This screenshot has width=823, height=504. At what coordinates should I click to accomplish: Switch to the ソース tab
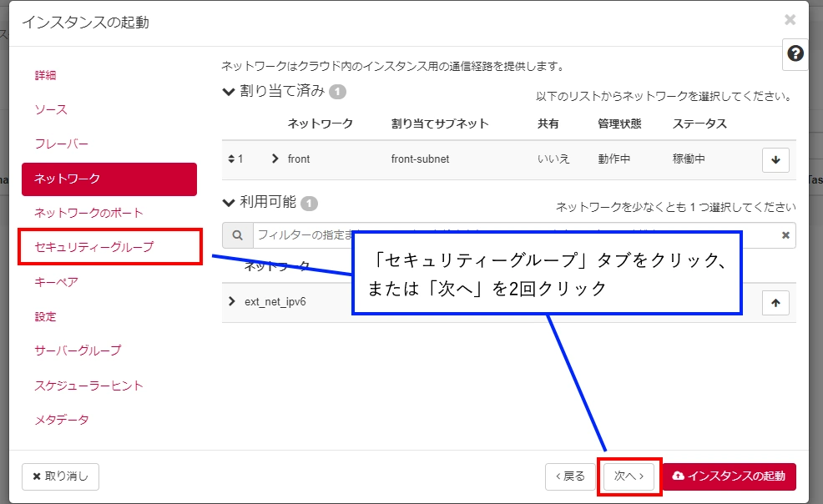point(51,109)
